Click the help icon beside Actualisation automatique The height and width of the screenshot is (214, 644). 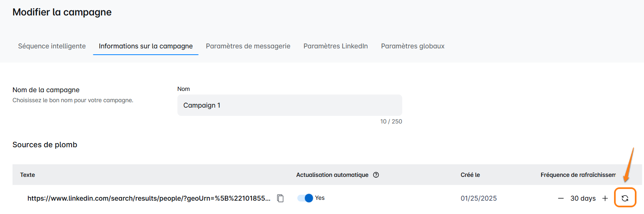(376, 175)
